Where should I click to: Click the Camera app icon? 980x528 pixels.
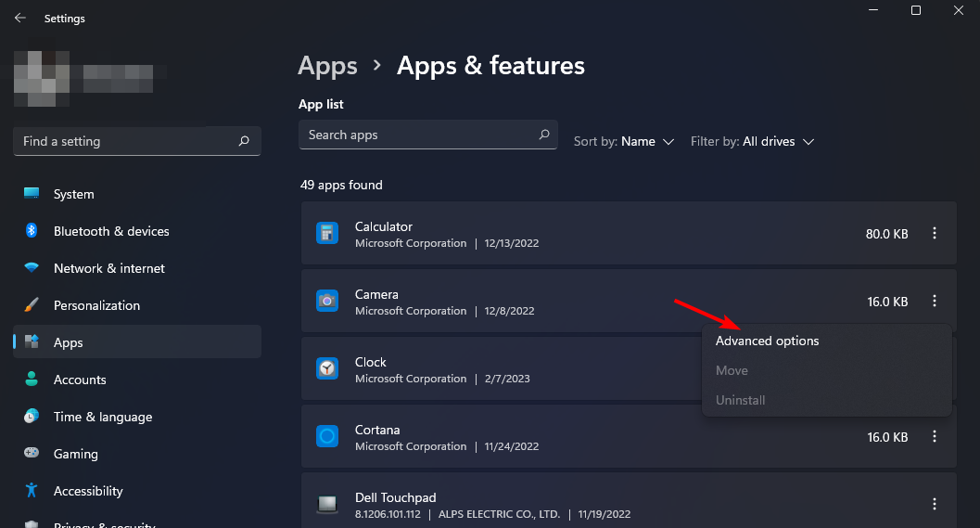pos(327,302)
